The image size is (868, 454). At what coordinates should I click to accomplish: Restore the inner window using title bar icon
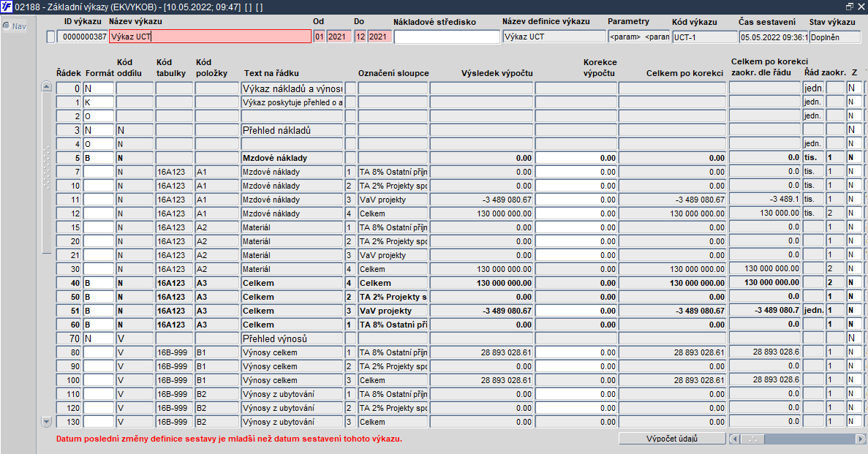click(x=850, y=7)
